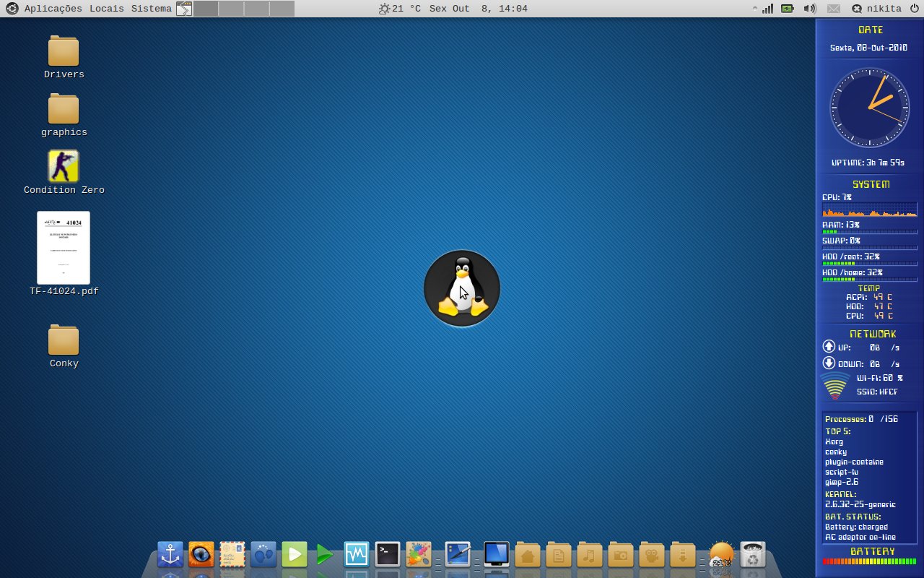Open the Home folder in dock
The height and width of the screenshot is (578, 924).
(528, 555)
